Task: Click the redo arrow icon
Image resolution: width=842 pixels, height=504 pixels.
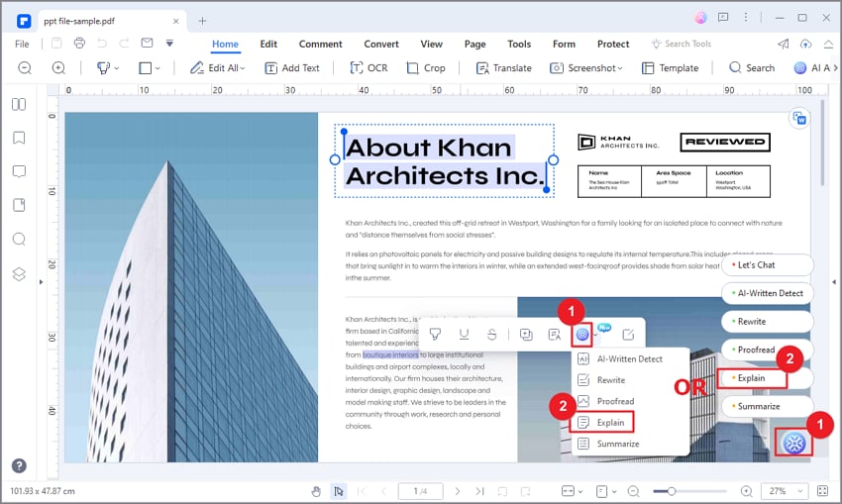Action: (124, 43)
